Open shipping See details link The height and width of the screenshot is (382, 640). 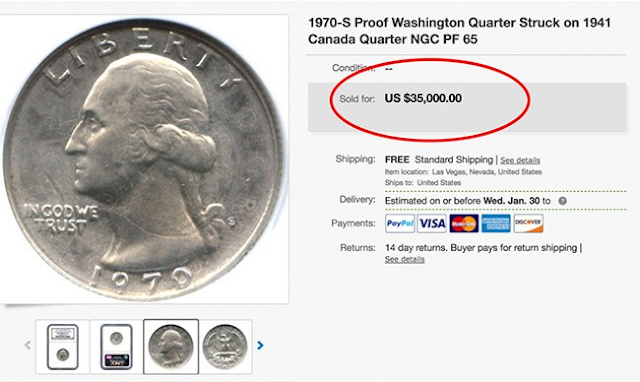[x=520, y=160]
